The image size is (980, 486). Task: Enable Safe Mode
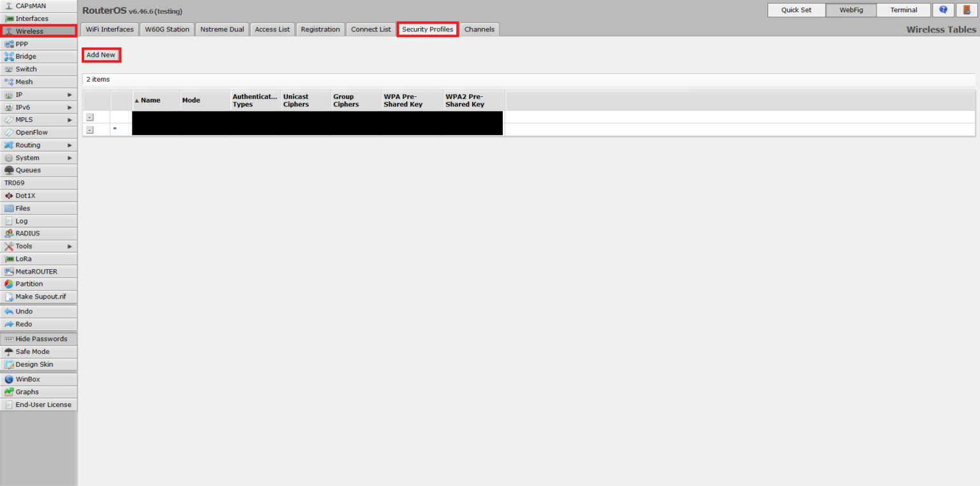pyautogui.click(x=32, y=352)
